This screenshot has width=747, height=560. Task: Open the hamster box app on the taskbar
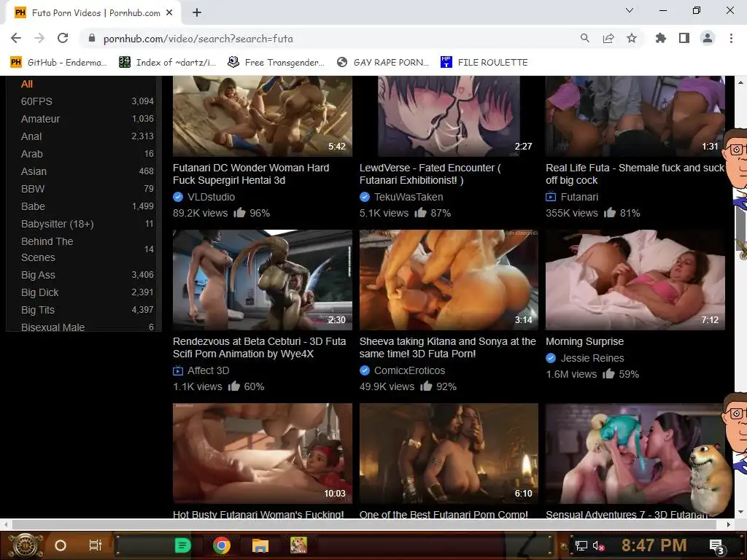298,545
